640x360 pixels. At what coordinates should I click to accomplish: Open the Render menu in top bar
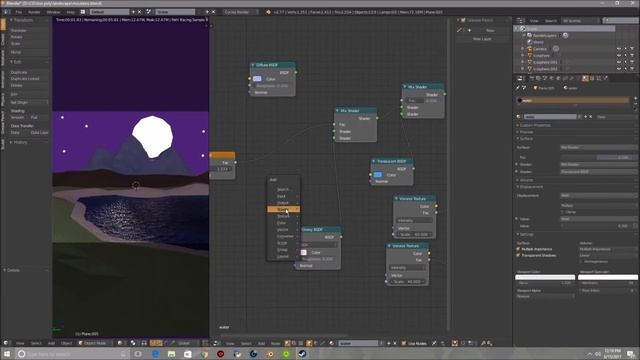(34, 12)
